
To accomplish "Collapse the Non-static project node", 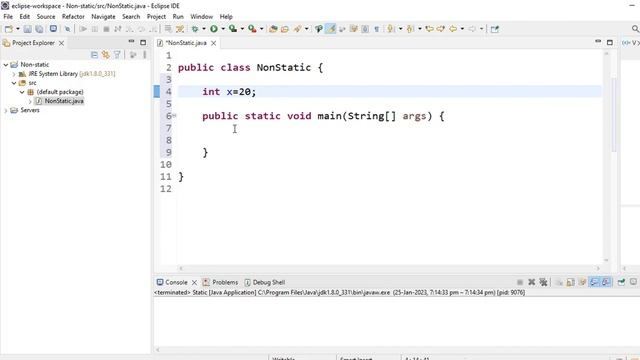I will (x=6, y=64).
